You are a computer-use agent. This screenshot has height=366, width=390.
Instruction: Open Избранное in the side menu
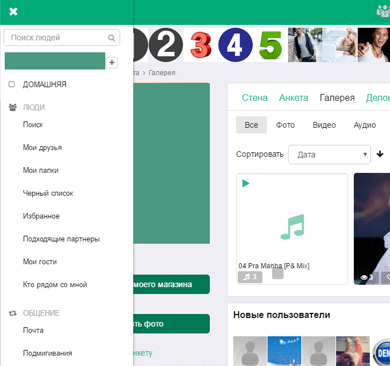pyautogui.click(x=41, y=216)
